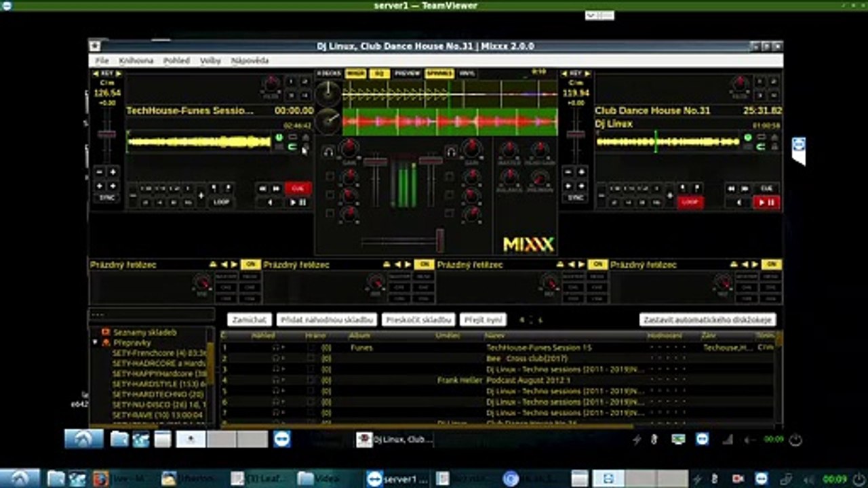The image size is (868, 488).
Task: Click the reverse button on right deck
Action: [x=738, y=202]
